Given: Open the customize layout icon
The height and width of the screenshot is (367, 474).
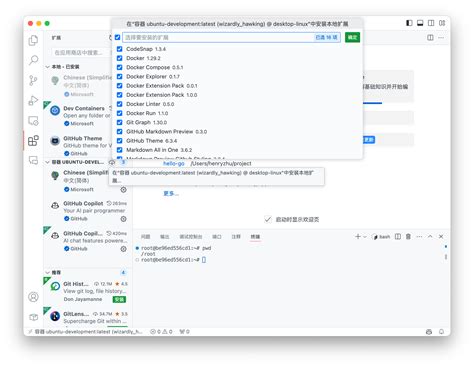Looking at the screenshot, I should [x=442, y=23].
